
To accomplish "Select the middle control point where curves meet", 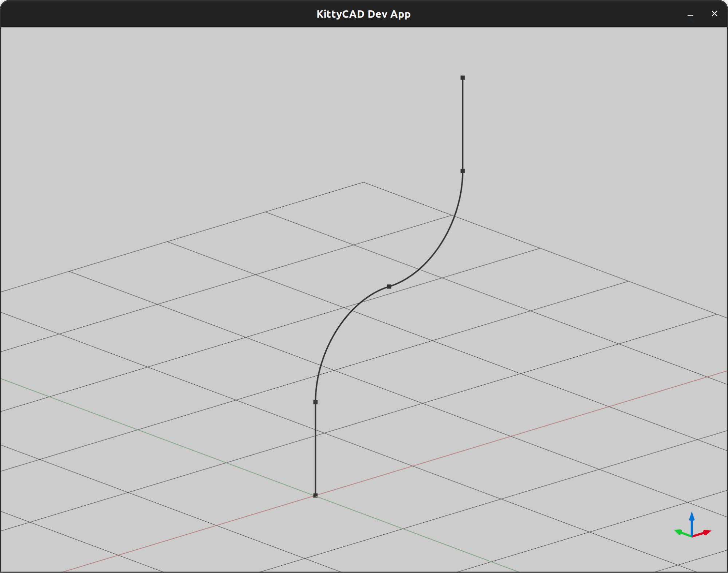I will click(389, 287).
